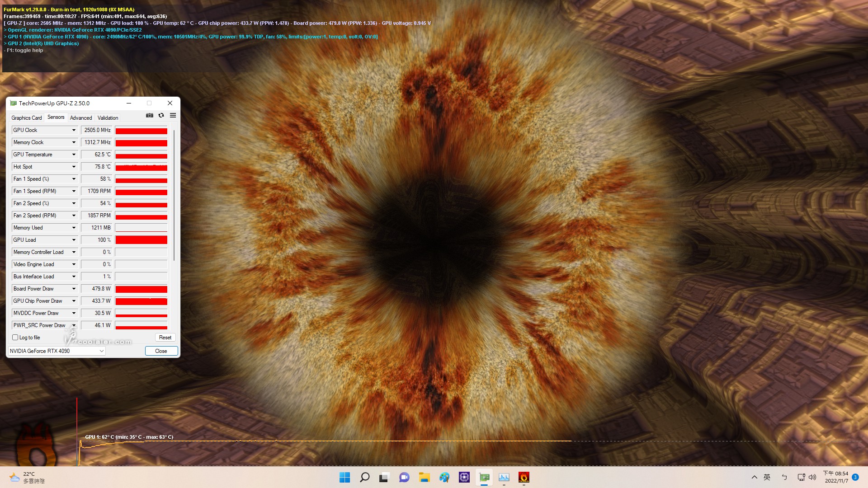Open taskbar Search
The image size is (868, 488).
click(x=364, y=477)
